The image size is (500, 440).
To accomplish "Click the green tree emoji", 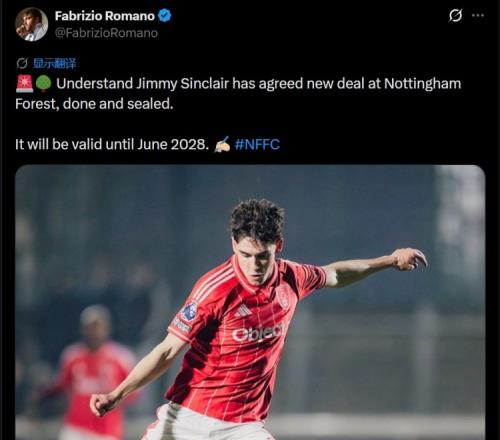I will pos(43,83).
